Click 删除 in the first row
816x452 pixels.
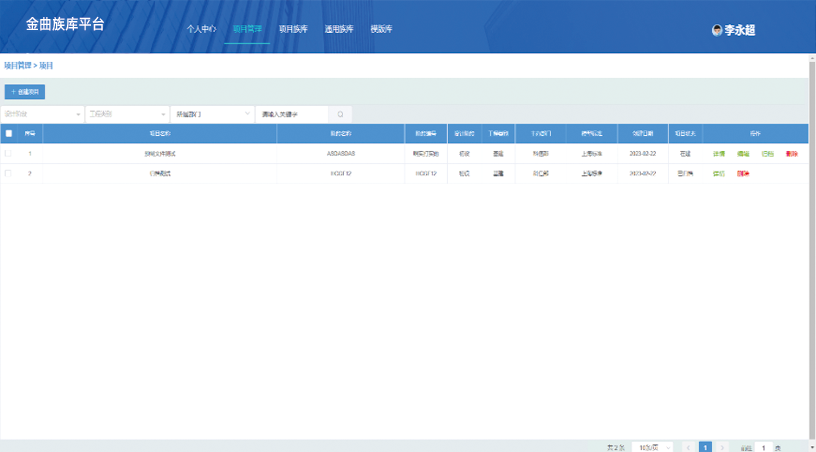click(x=792, y=154)
